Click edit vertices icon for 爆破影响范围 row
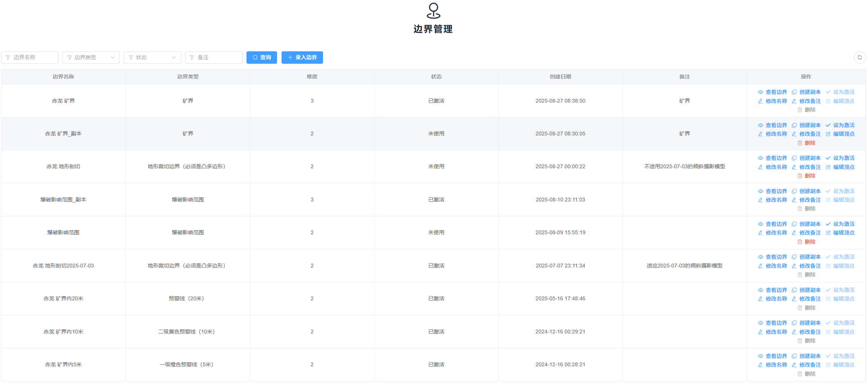 click(x=828, y=233)
